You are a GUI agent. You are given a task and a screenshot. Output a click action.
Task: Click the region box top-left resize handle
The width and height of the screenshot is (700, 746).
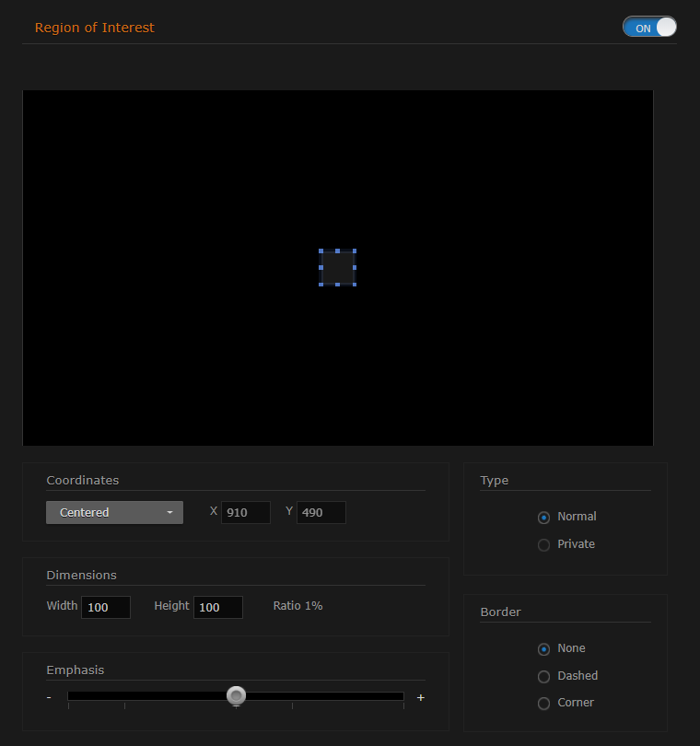321,251
